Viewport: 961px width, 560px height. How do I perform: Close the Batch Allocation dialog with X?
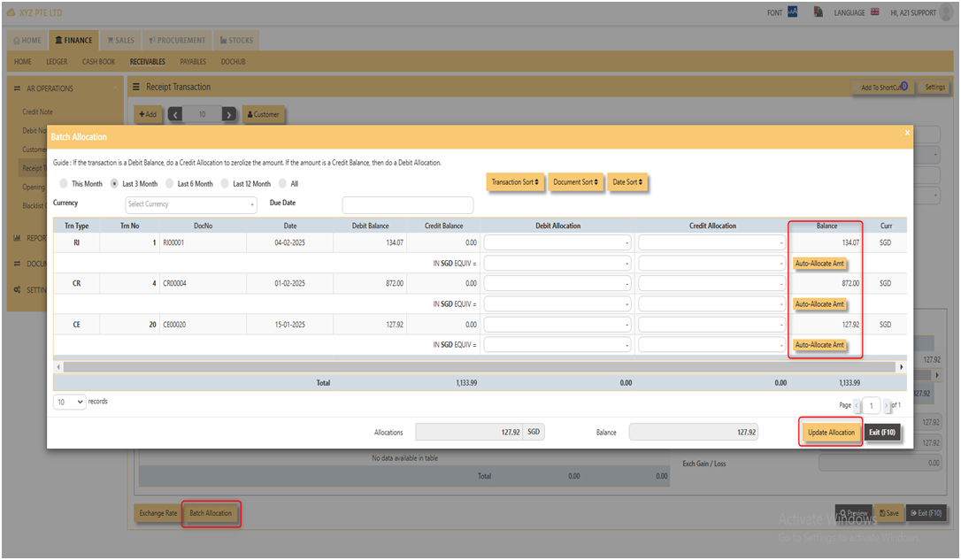click(x=907, y=133)
